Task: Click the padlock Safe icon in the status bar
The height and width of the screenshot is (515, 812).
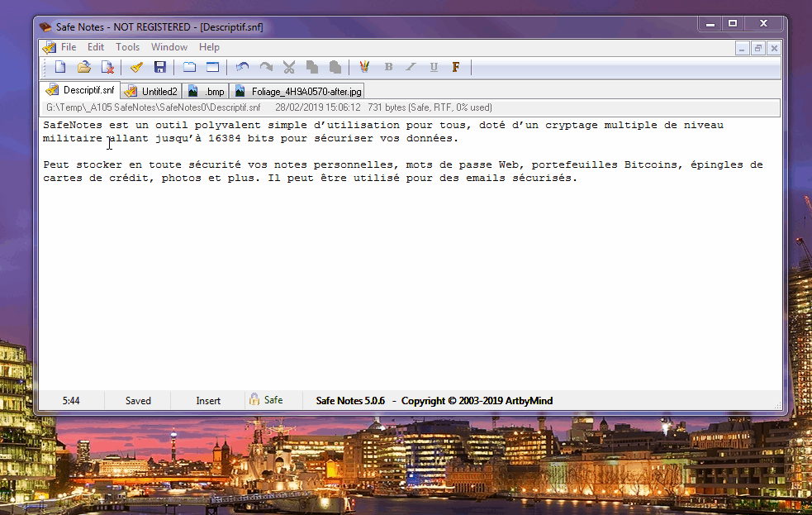Action: 254,399
